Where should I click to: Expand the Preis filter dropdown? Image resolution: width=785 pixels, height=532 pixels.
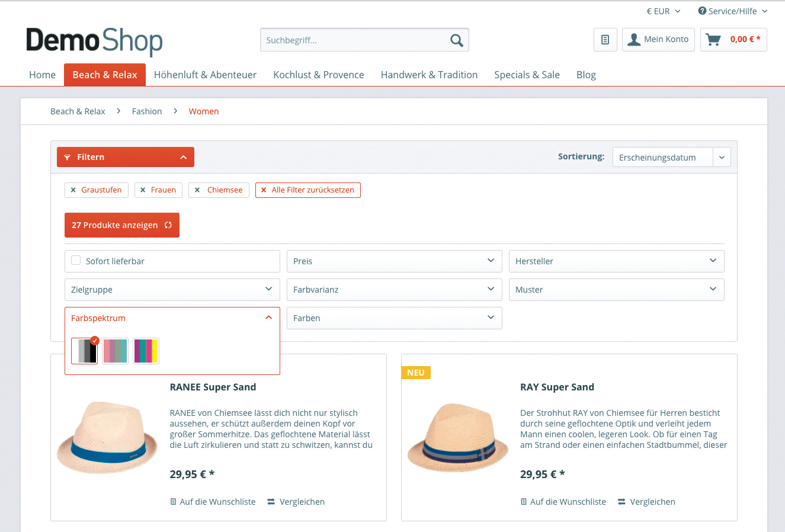pyautogui.click(x=394, y=261)
